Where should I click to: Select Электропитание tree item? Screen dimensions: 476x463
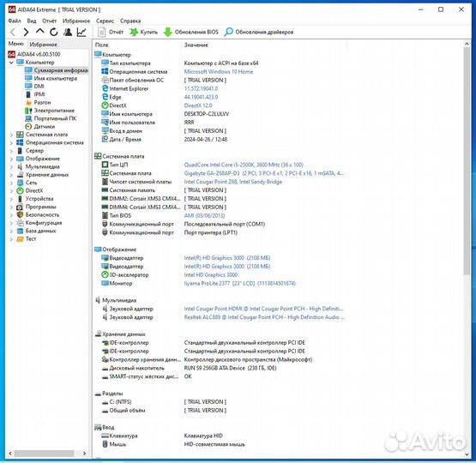coord(50,111)
